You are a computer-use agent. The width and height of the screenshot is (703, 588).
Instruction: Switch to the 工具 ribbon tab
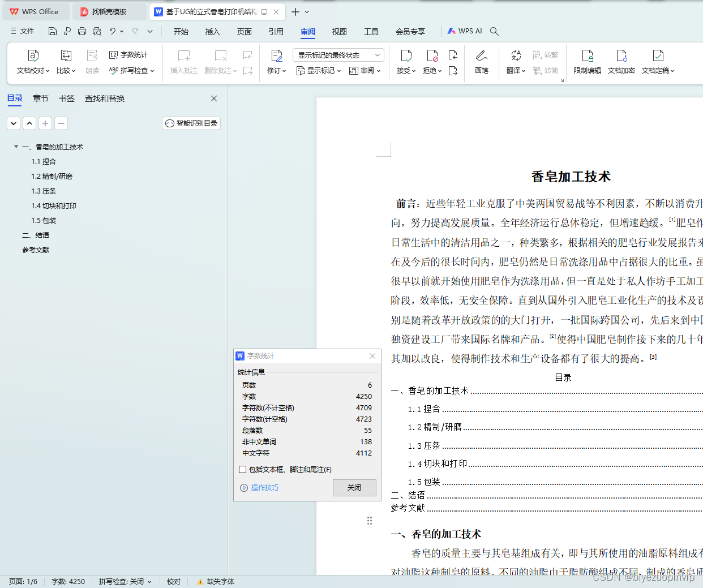371,32
